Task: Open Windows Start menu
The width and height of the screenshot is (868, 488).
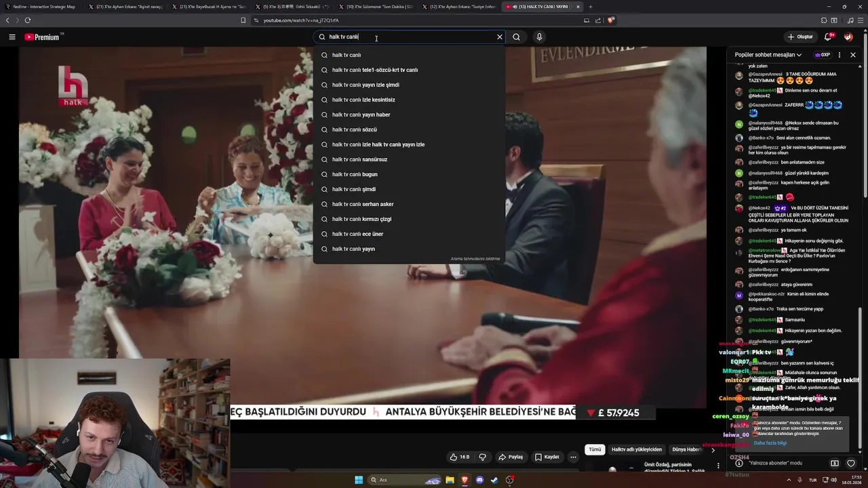Action: (359, 480)
